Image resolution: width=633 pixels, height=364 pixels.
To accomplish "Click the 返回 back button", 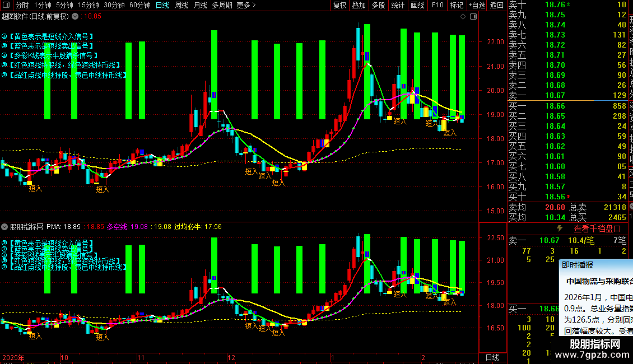I will [496, 5].
